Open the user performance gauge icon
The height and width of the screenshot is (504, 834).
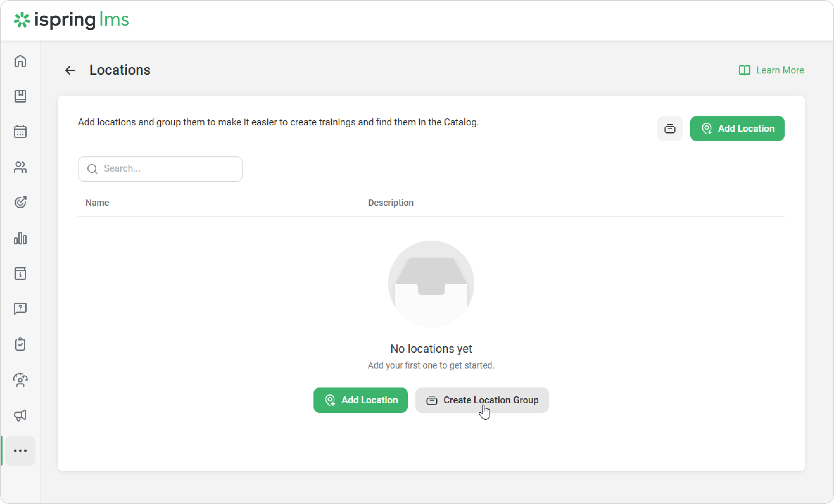pos(20,380)
